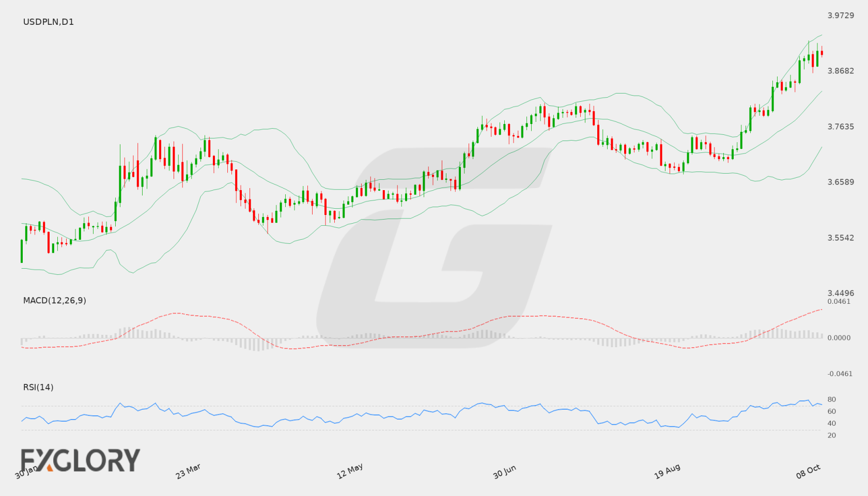
Task: Click the 12 May date label
Action: [350, 471]
